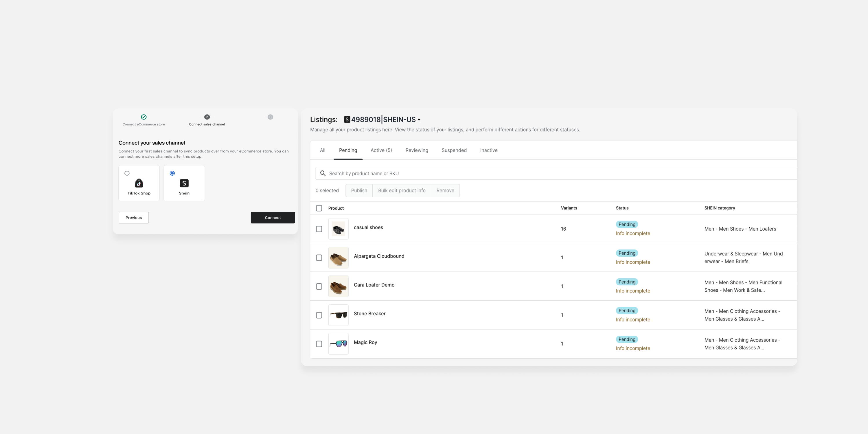Click the Remove button
The height and width of the screenshot is (434, 868).
(445, 190)
